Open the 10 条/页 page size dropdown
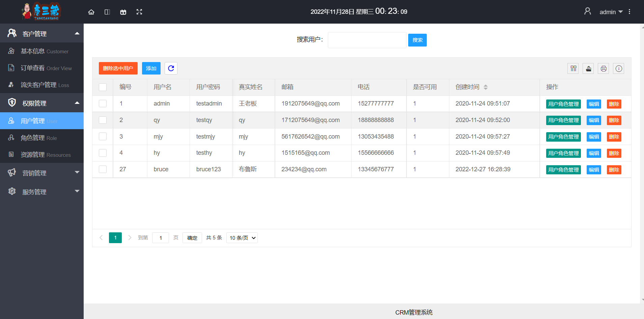This screenshot has width=644, height=319. pos(242,238)
